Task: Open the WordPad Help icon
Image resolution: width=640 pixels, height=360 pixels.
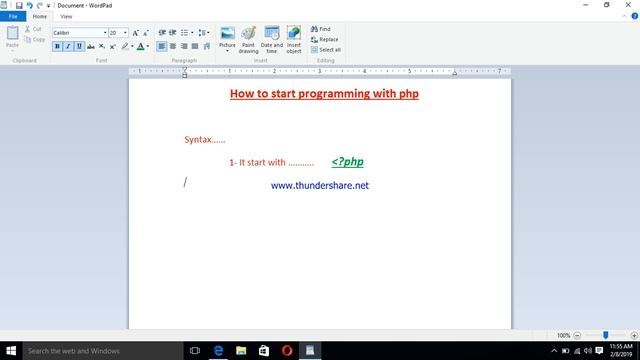Action: (634, 16)
